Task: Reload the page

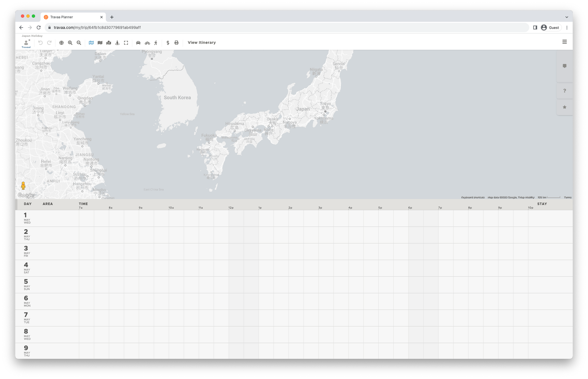Action: coord(38,28)
